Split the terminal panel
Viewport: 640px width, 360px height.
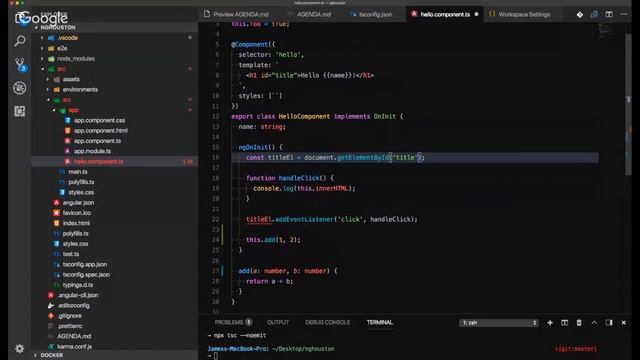(564, 322)
